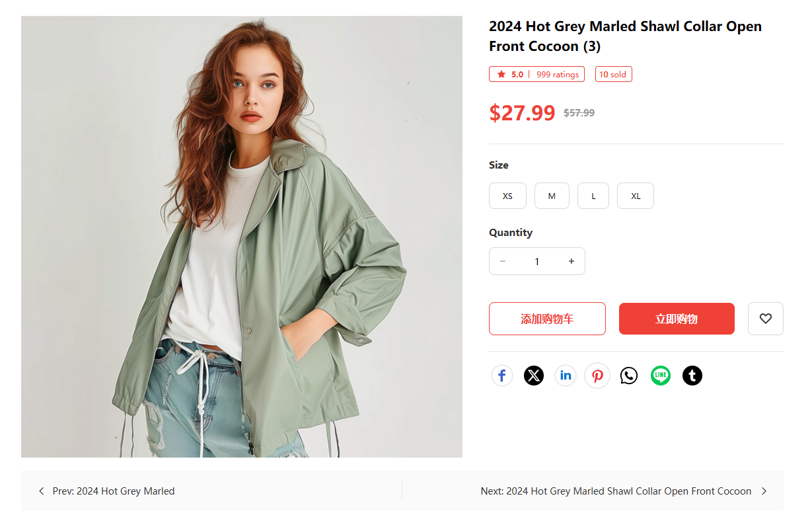This screenshot has width=812, height=523.
Task: Decrease quantity with minus button
Action: pos(503,261)
